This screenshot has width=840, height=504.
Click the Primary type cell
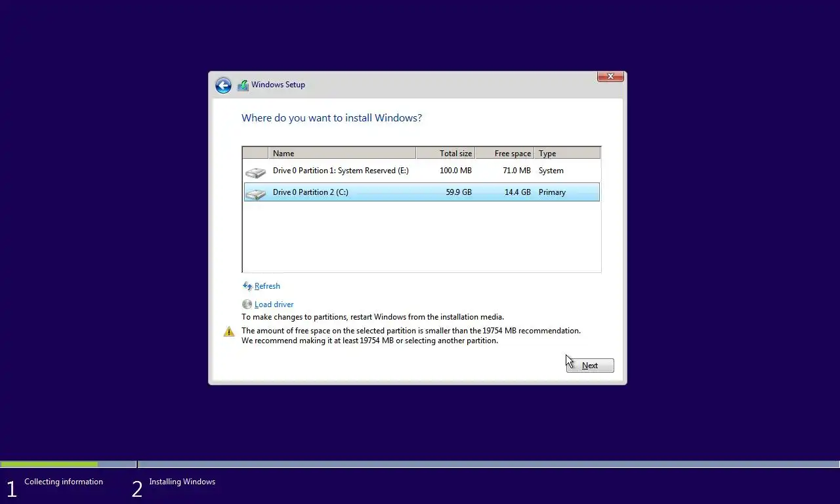coord(552,192)
